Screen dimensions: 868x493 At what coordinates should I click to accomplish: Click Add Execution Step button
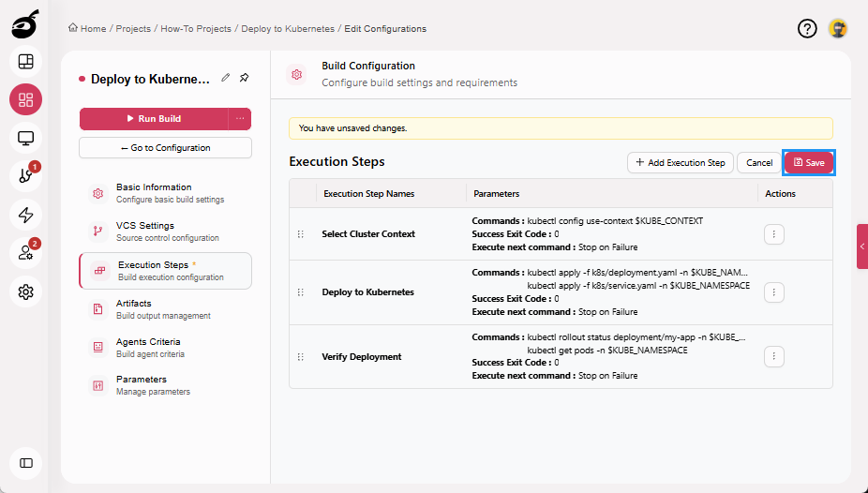[680, 163]
